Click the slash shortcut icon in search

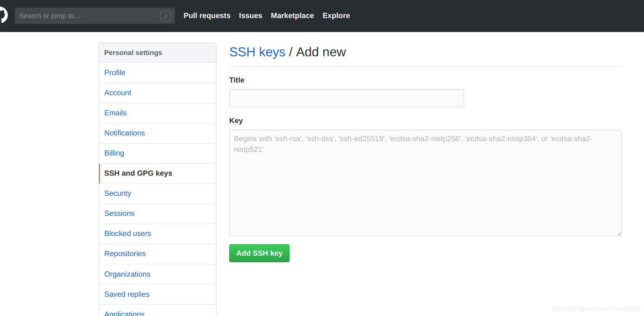166,16
